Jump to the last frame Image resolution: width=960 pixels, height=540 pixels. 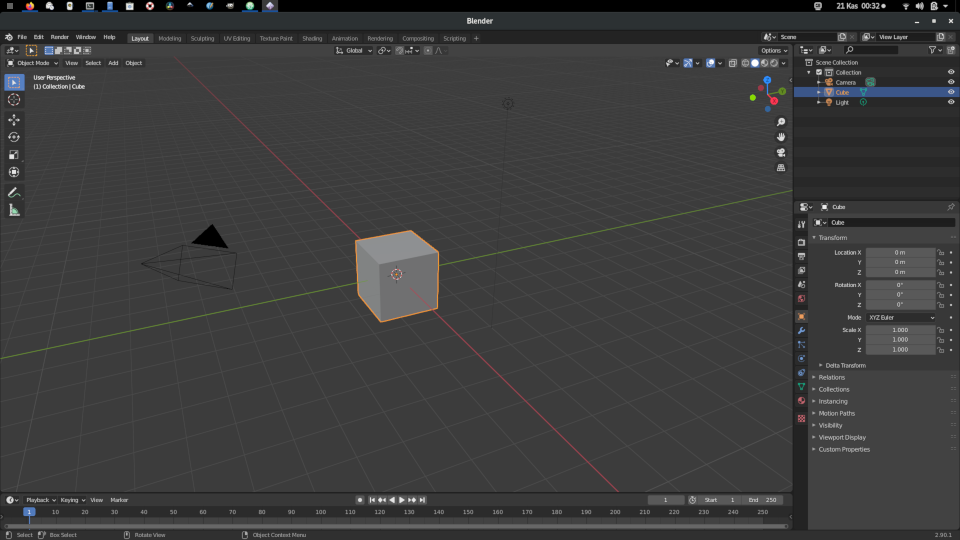point(422,500)
